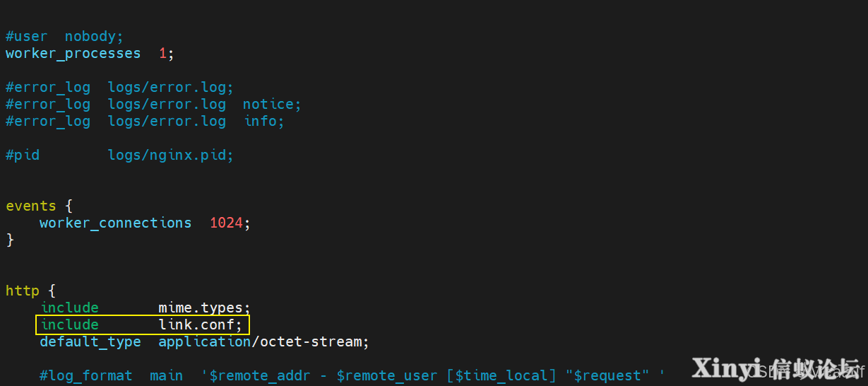The height and width of the screenshot is (386, 868).
Task: Click the '#user nobody;' comment line
Action: [x=64, y=36]
